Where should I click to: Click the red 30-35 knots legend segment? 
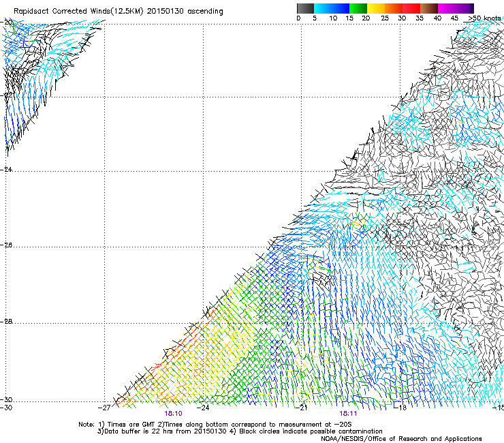(411, 8)
